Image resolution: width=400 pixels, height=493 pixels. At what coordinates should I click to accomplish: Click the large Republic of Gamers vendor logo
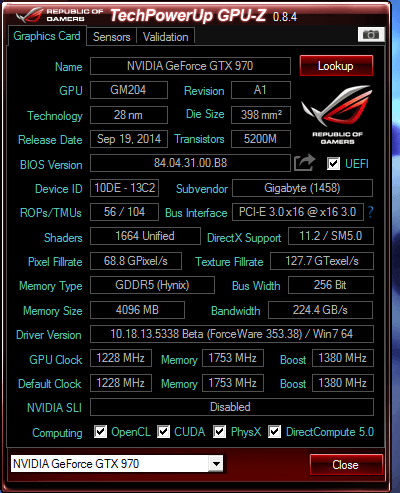click(337, 114)
